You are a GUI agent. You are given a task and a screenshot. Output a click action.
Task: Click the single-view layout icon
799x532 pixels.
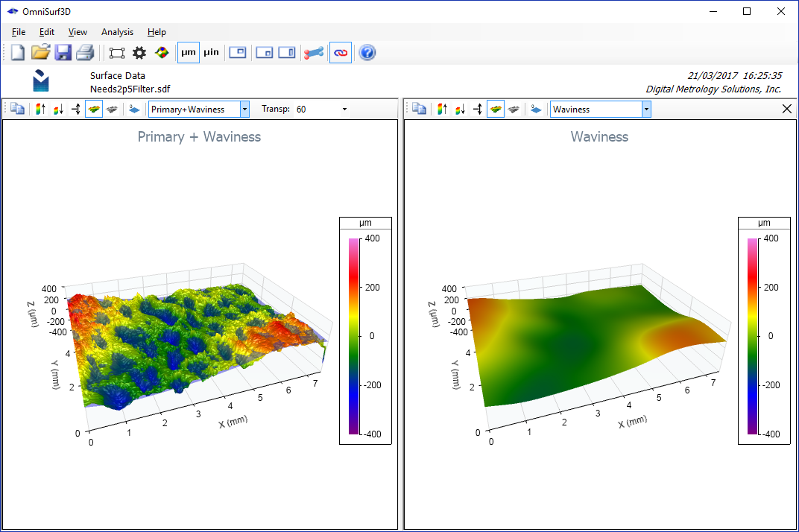coord(238,52)
